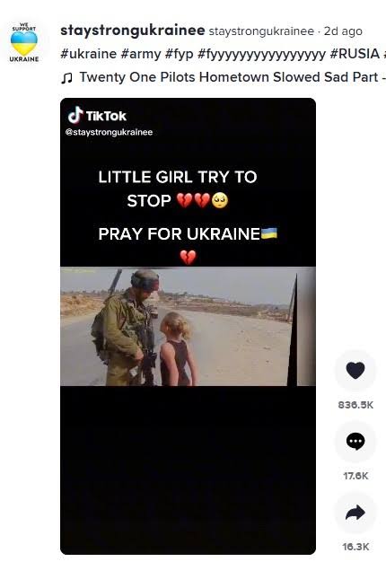Open the #fyyyyyyyyyyyyyyyy hashtag
The width and height of the screenshot is (386, 588).
[261, 55]
